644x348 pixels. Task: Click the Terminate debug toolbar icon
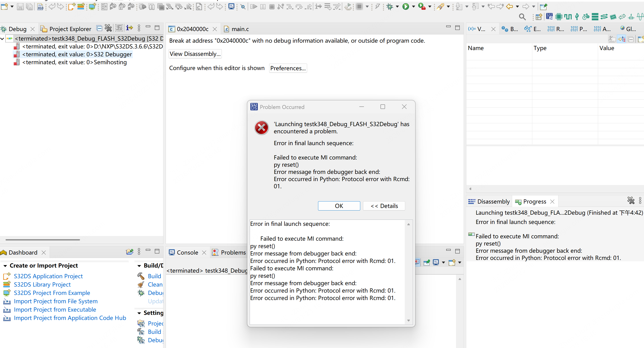[x=272, y=7]
